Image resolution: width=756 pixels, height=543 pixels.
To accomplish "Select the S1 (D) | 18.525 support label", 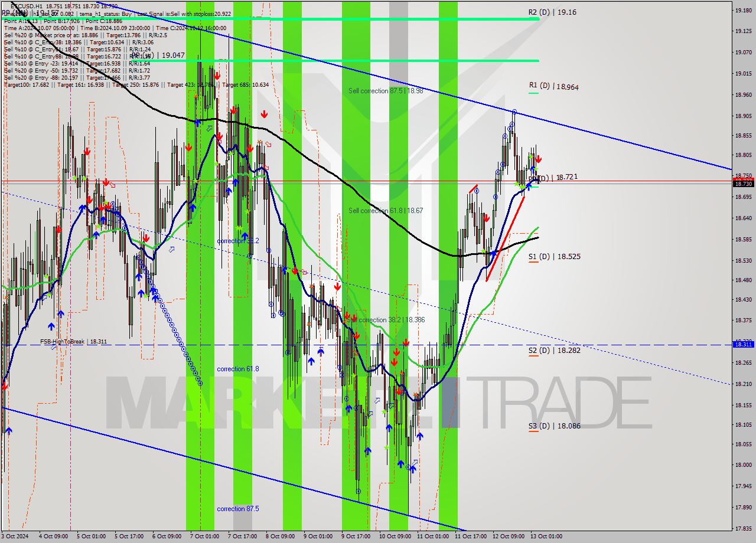I will pos(554,257).
